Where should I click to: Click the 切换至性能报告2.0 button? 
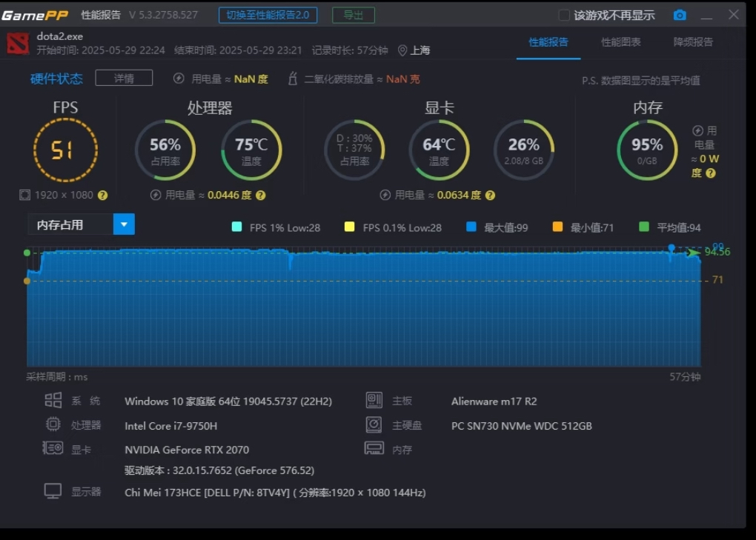pos(268,15)
